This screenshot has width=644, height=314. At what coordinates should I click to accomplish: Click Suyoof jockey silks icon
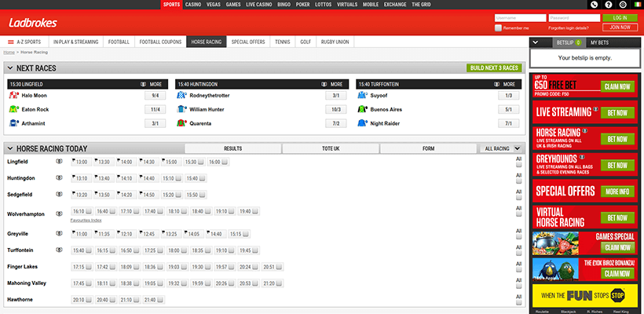[x=362, y=96]
